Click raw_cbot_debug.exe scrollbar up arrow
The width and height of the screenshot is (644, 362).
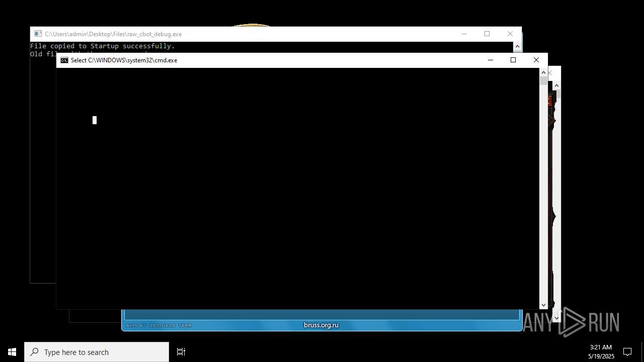517,47
